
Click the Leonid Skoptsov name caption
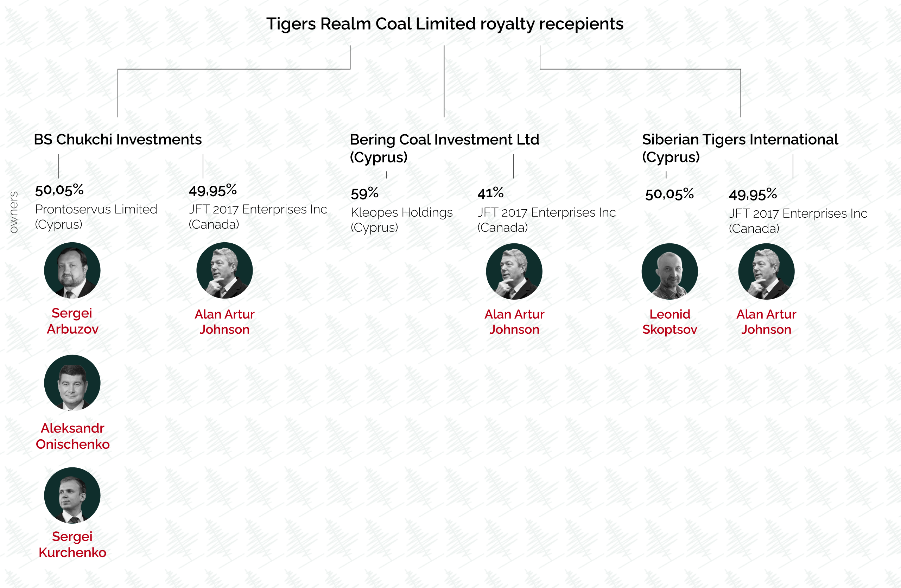[x=670, y=322]
